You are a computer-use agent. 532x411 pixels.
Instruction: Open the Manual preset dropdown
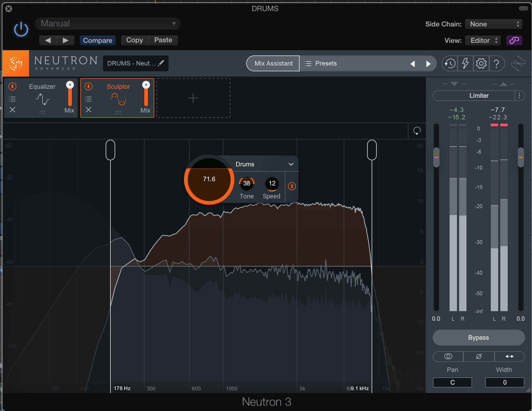108,24
